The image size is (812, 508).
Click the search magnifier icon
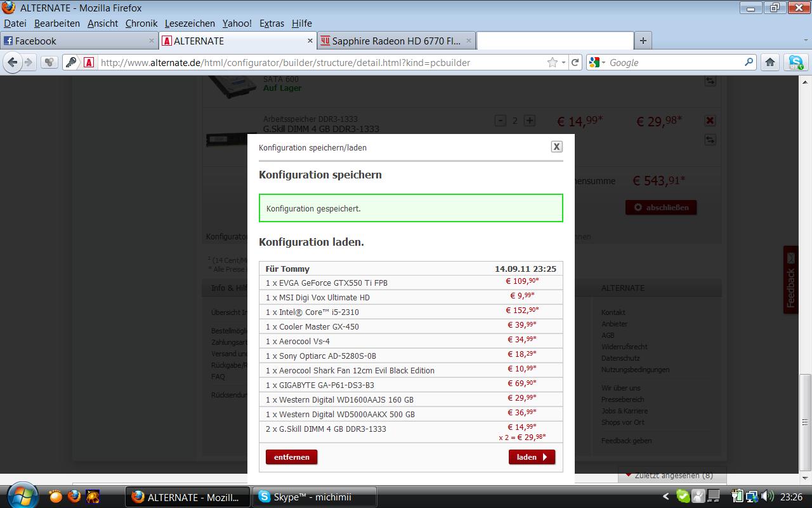(x=749, y=62)
